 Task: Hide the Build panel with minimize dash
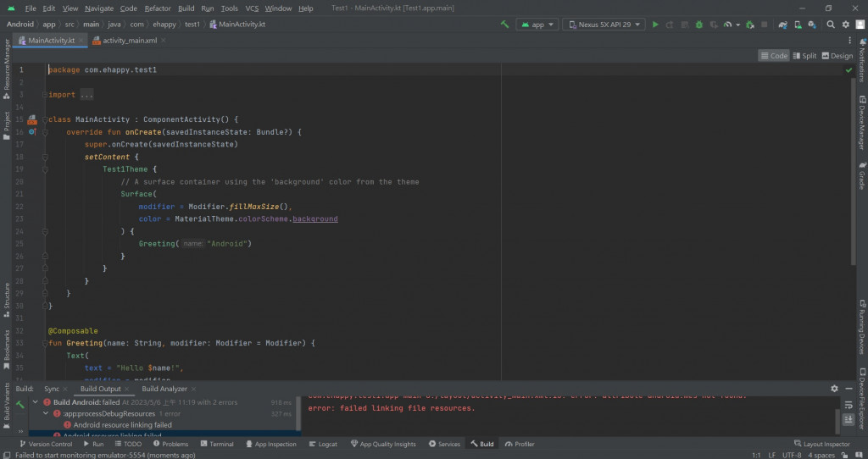849,389
